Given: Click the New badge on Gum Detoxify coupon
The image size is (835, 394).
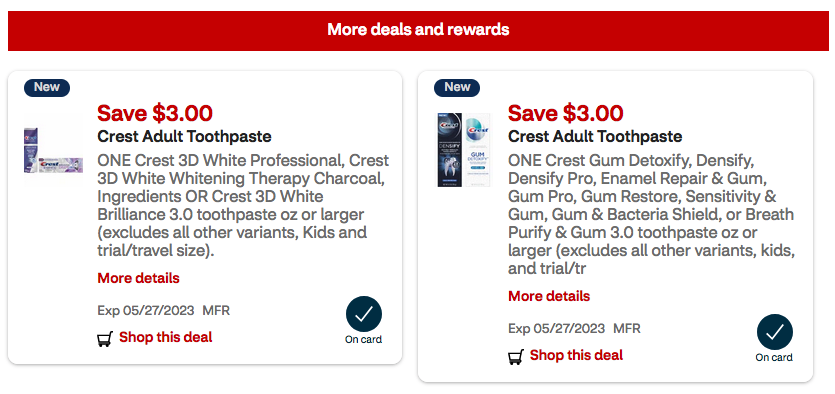Looking at the screenshot, I should [457, 87].
